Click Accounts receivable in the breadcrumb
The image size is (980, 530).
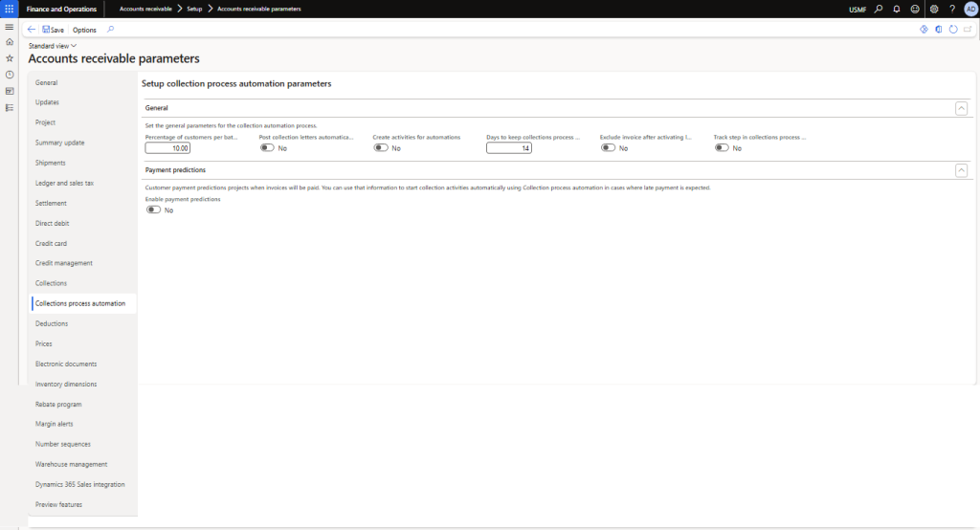[145, 9]
